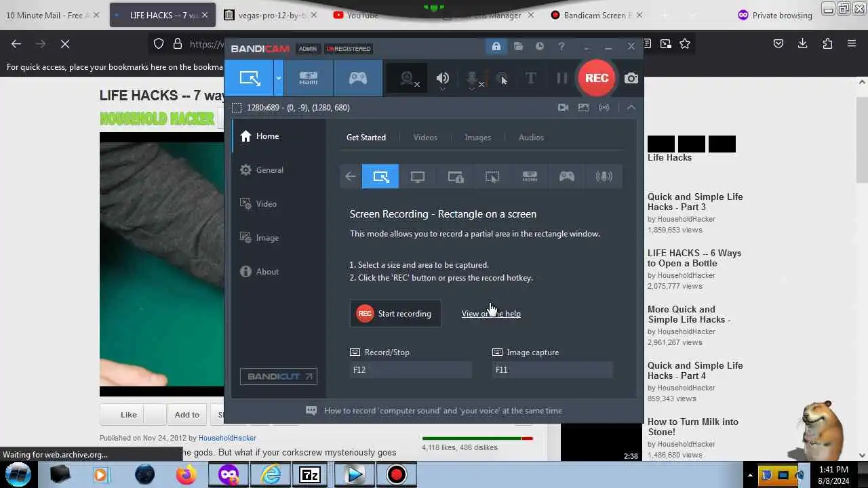This screenshot has height=488, width=868.
Task: Open the Bandicam help question mark
Action: pos(561,47)
